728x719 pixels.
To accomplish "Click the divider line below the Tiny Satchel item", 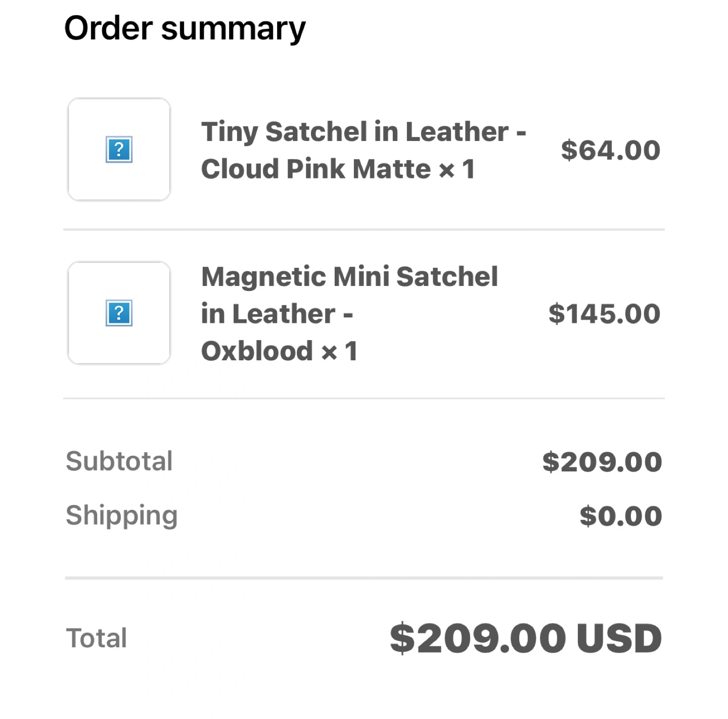I will click(x=363, y=229).
